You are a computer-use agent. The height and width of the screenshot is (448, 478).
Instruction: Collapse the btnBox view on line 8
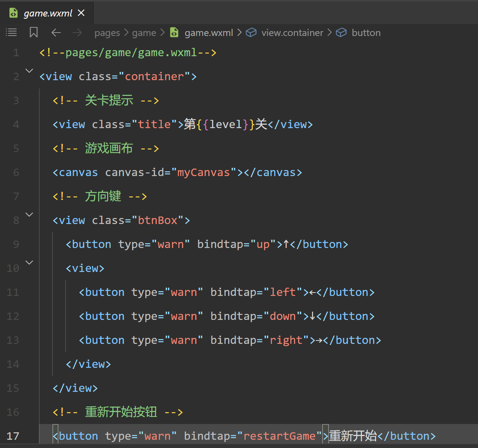coord(29,214)
